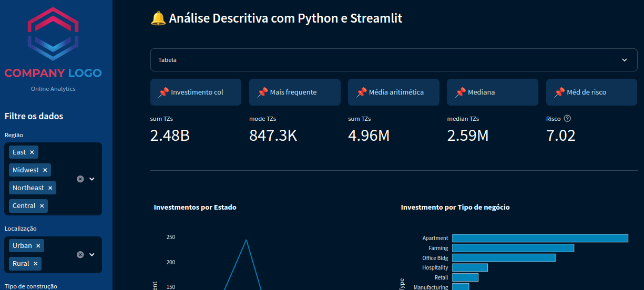The image size is (644, 290).
Task: Remove the Central region tag
Action: [x=42, y=206]
